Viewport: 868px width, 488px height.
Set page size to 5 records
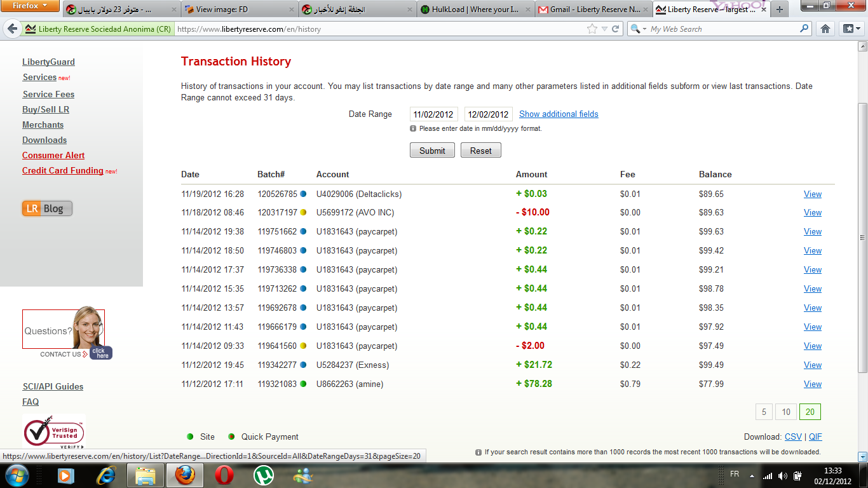point(763,412)
